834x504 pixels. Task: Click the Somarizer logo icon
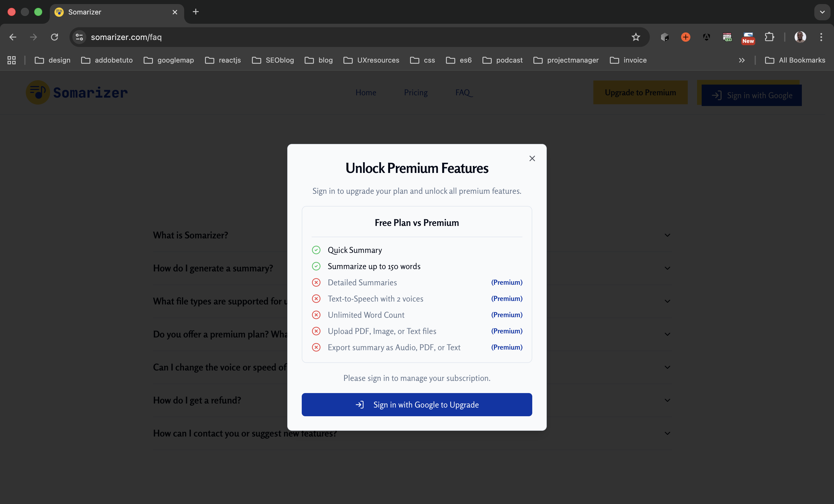tap(38, 92)
